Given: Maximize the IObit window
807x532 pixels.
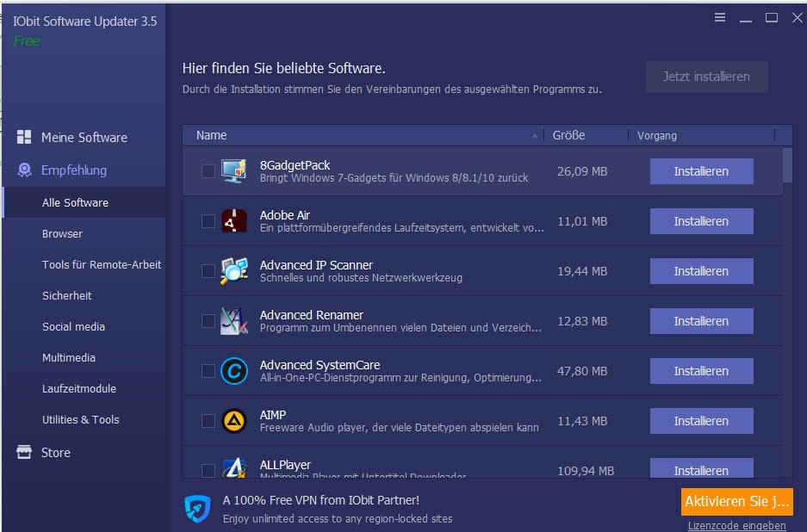Looking at the screenshot, I should (x=771, y=17).
